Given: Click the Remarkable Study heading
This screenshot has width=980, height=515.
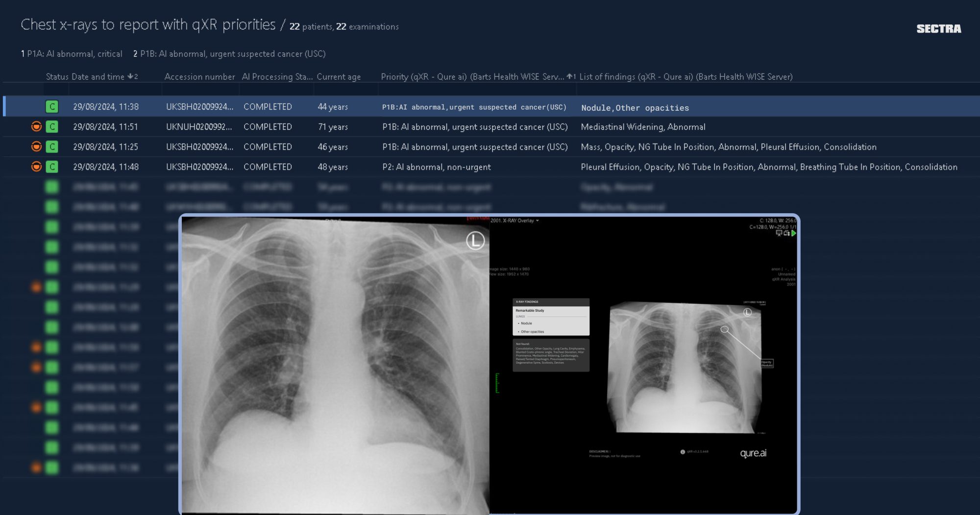Looking at the screenshot, I should [x=530, y=311].
